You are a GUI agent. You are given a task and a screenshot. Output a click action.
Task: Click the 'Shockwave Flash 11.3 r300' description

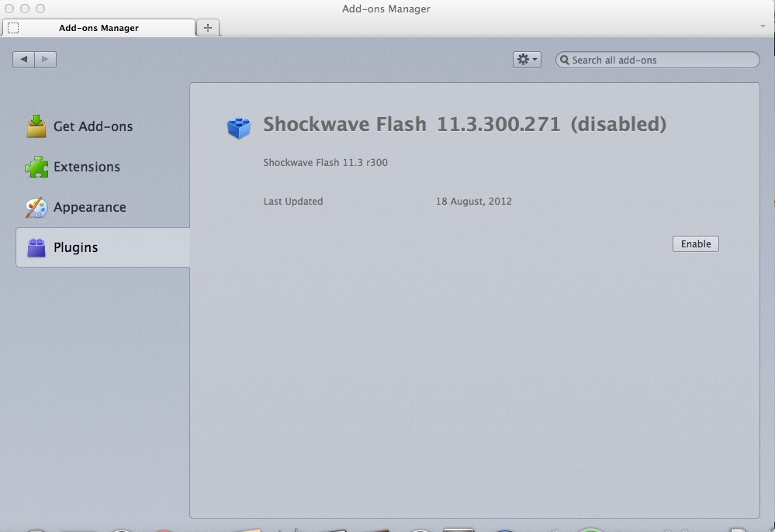point(325,163)
